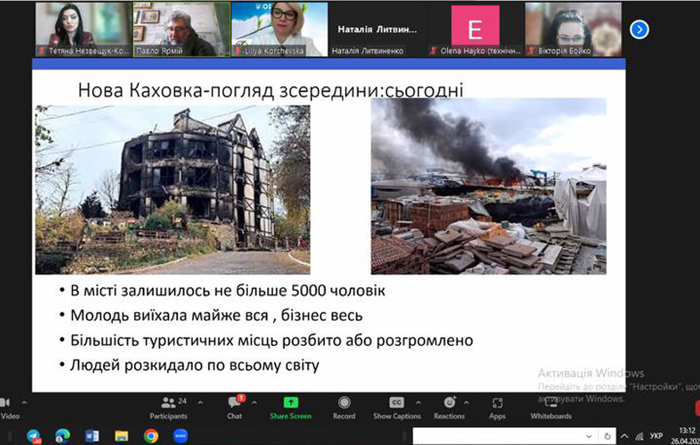Click taskbar address refresh icon
This screenshot has height=445, width=700.
(x=607, y=436)
